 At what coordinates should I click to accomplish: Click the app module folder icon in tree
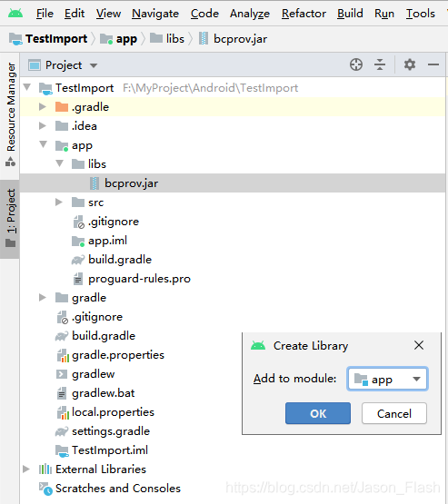pos(62,145)
